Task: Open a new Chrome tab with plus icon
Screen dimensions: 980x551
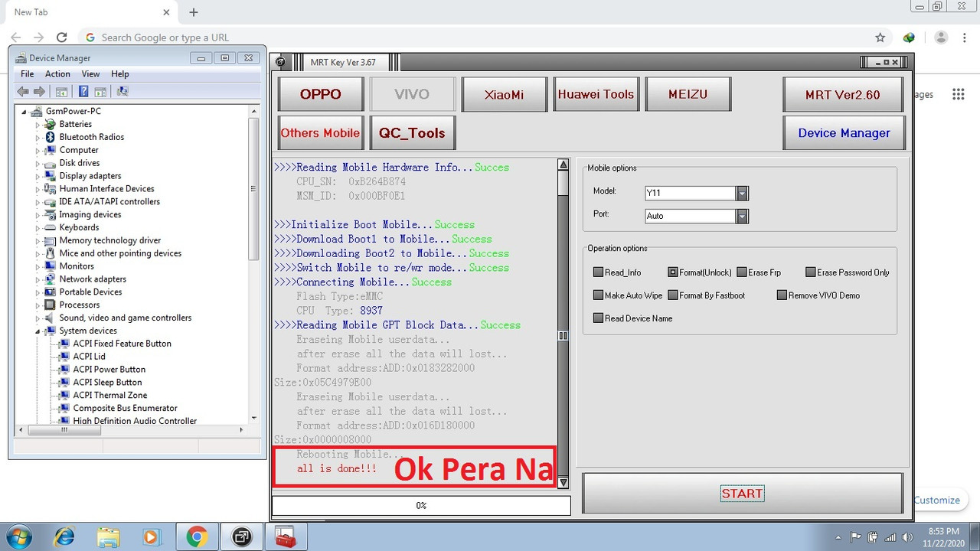Action: click(x=194, y=12)
